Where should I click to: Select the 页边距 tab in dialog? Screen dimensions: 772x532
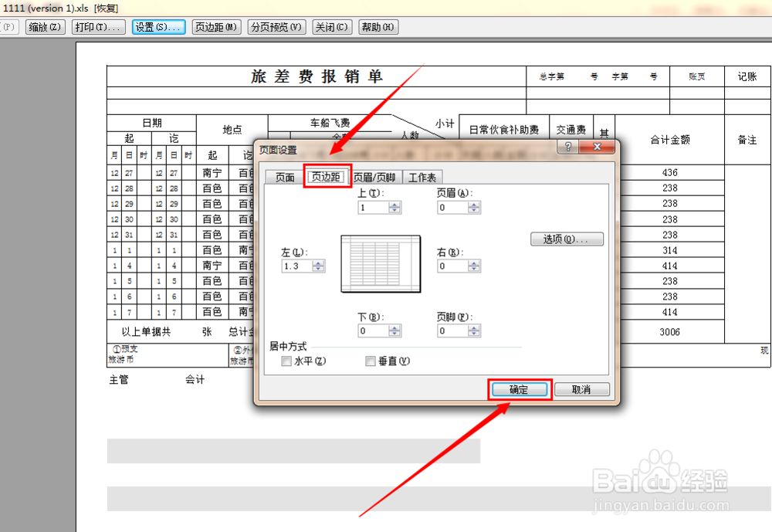point(327,176)
